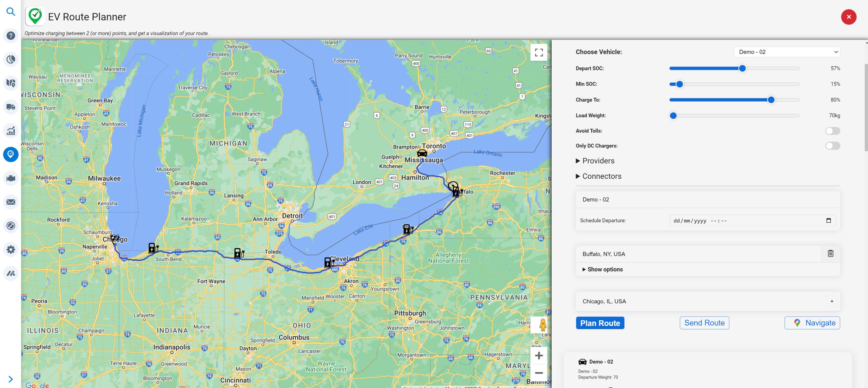This screenshot has height=388, width=868.
Task: Zoom in on the map
Action: click(x=539, y=355)
